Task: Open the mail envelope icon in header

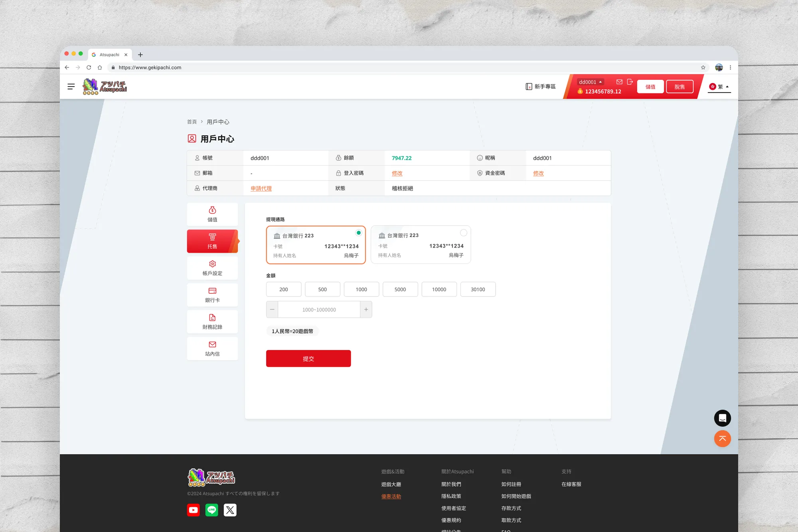Action: [x=619, y=82]
